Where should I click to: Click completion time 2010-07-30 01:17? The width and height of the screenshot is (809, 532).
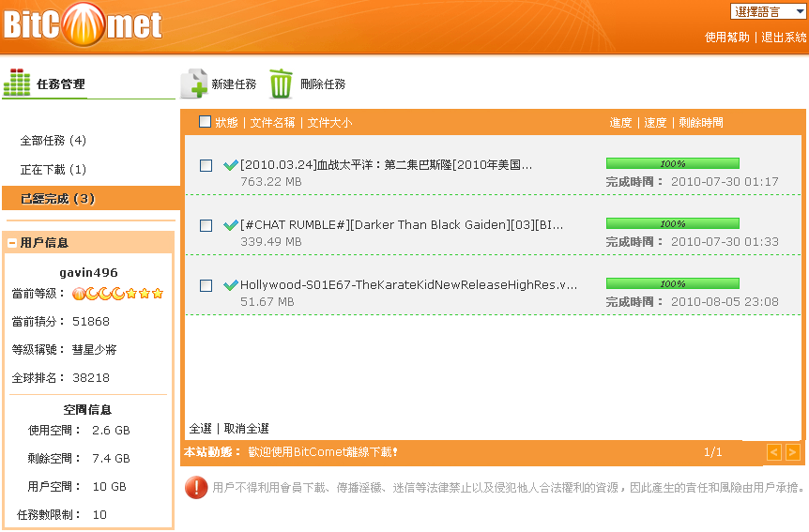[725, 182]
